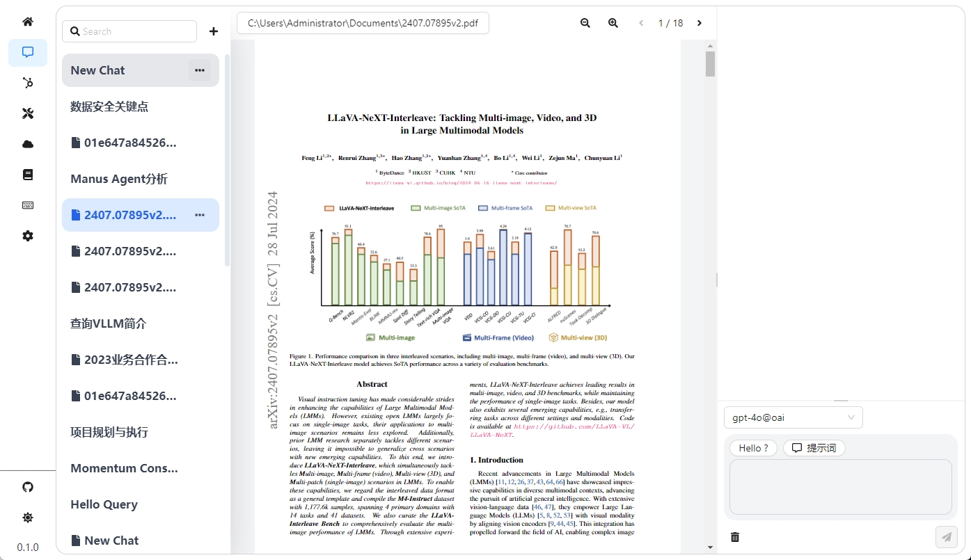Zoom in on the PDF
This screenshot has height=560, width=971.
613,23
